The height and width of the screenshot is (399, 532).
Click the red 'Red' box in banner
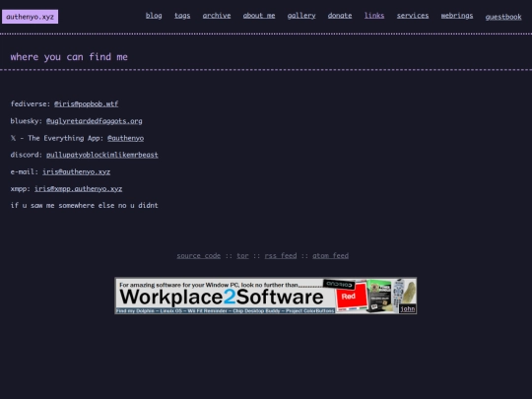[x=351, y=297]
